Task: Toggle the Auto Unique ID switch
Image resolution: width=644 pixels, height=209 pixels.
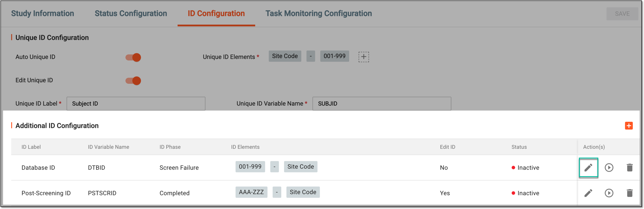Action: point(133,57)
